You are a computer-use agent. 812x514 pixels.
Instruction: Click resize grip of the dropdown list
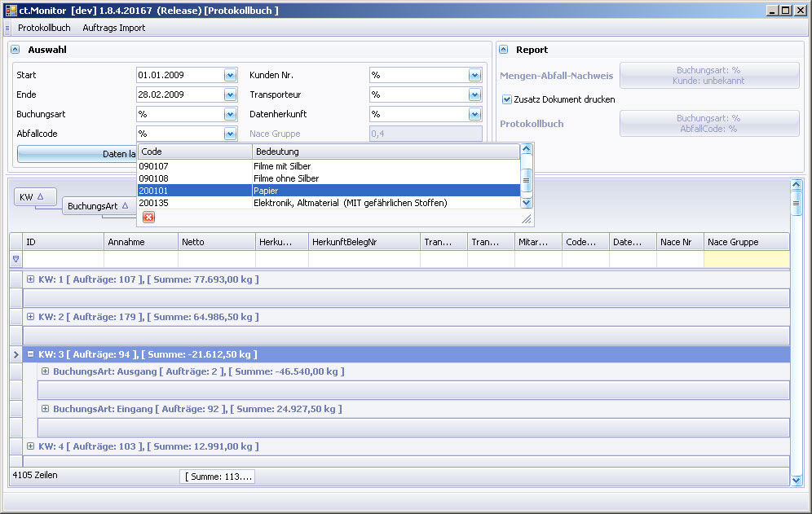(526, 218)
